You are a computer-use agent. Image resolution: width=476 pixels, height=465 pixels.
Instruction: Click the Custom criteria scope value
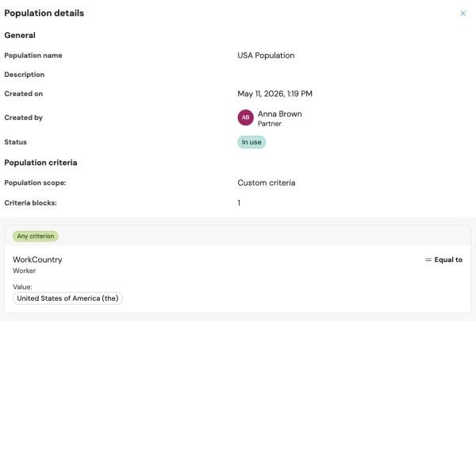[267, 183]
